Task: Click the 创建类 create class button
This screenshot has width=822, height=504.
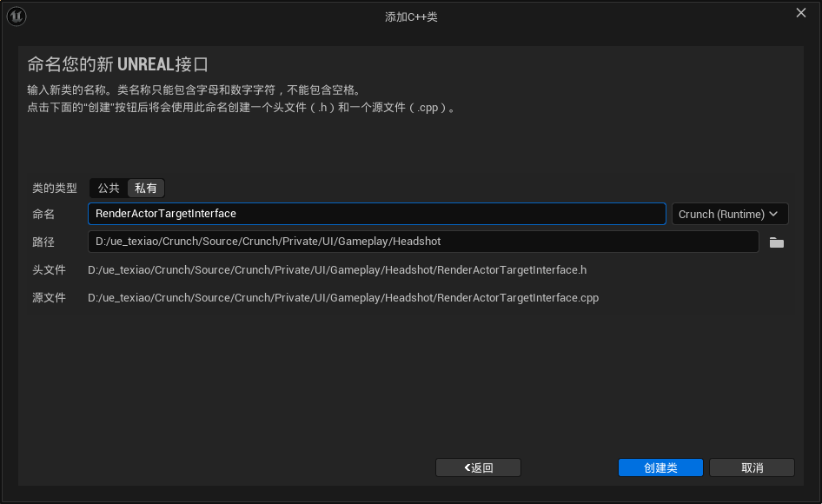Action: coord(660,468)
